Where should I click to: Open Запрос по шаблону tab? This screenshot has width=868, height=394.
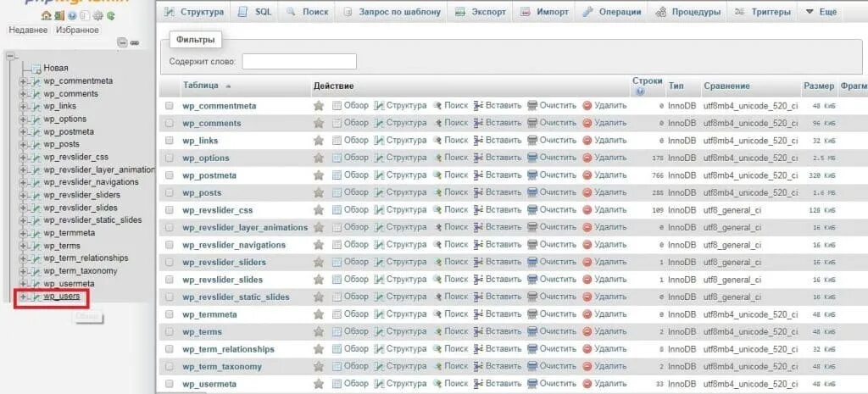pos(392,12)
